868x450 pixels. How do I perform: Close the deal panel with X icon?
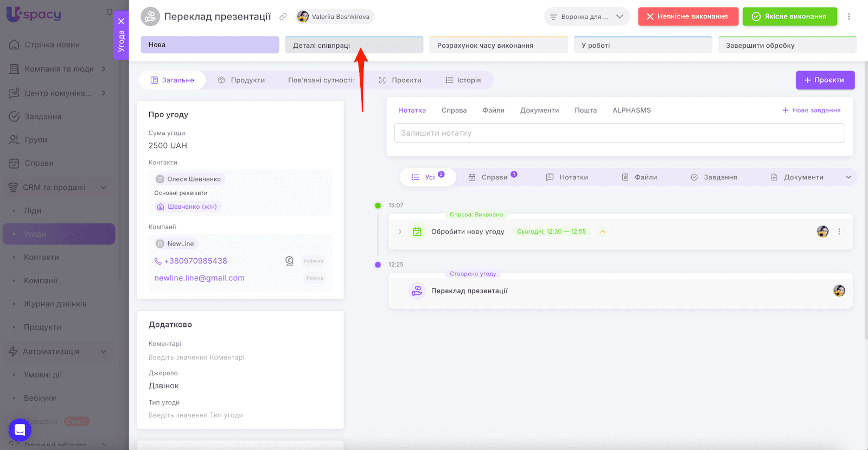121,21
